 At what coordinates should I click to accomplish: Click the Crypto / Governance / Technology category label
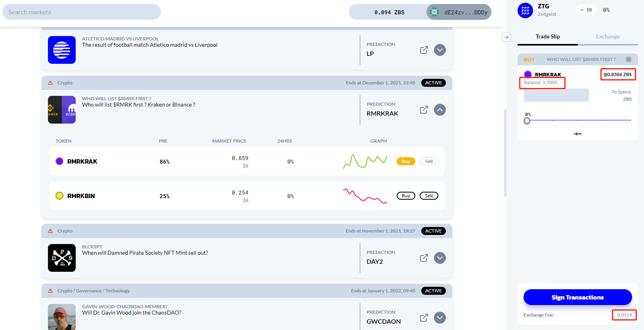click(94, 291)
